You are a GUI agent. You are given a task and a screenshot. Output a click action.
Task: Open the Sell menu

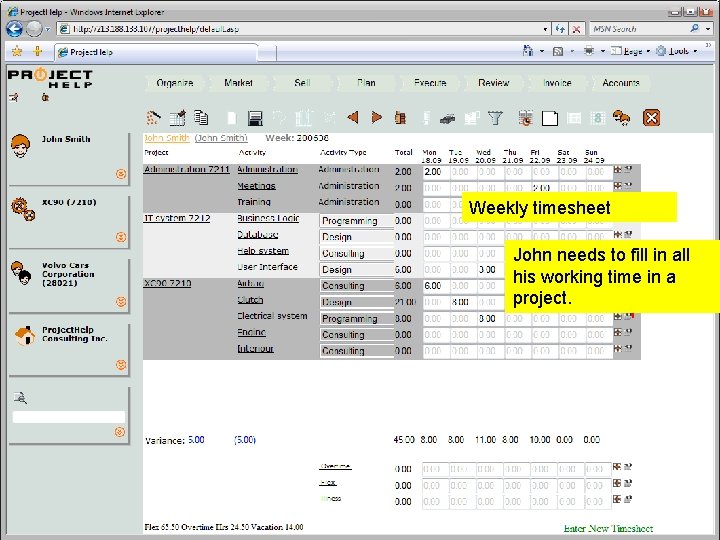click(302, 83)
